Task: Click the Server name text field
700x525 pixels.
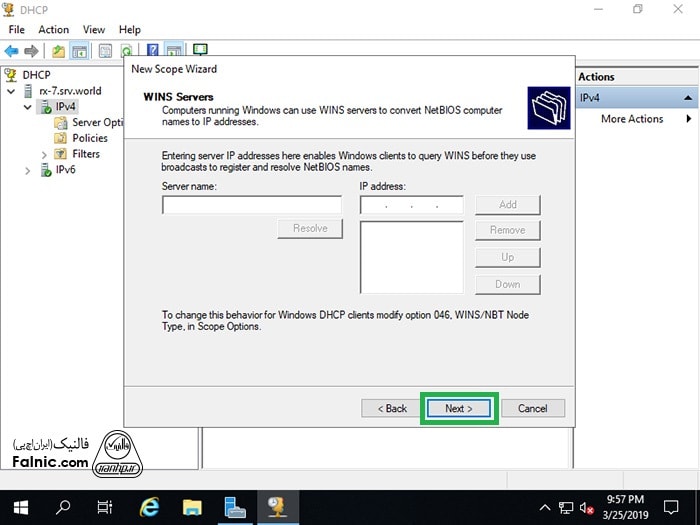Action: coord(251,205)
